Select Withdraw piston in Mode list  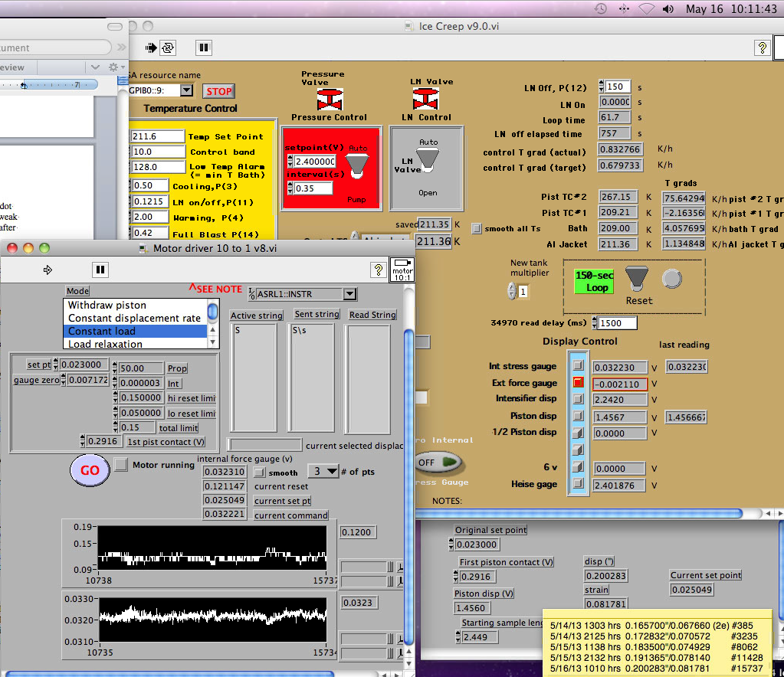[107, 305]
